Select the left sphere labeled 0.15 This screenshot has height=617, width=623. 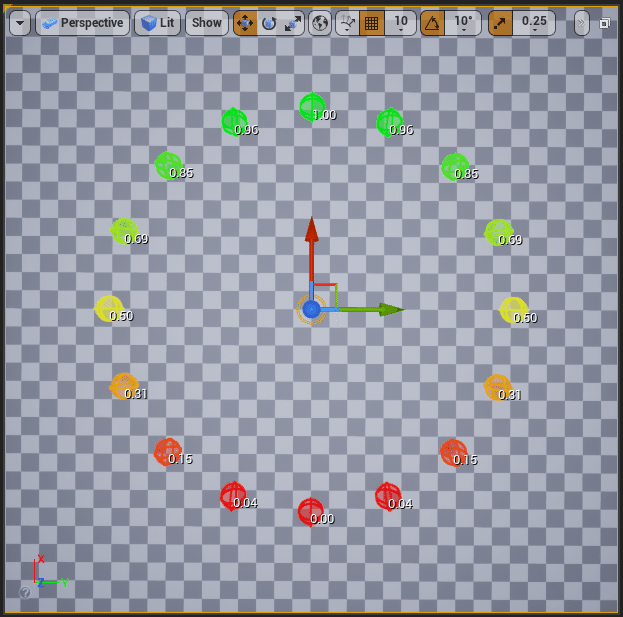[168, 452]
